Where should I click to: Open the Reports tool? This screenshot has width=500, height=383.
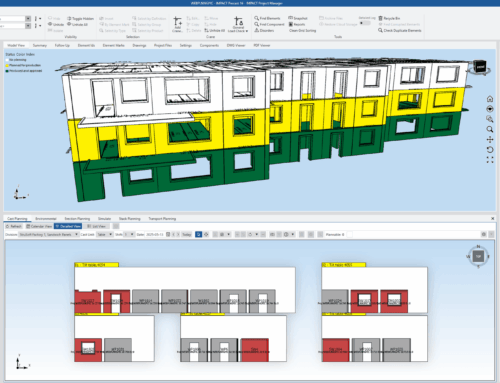[x=297, y=24]
